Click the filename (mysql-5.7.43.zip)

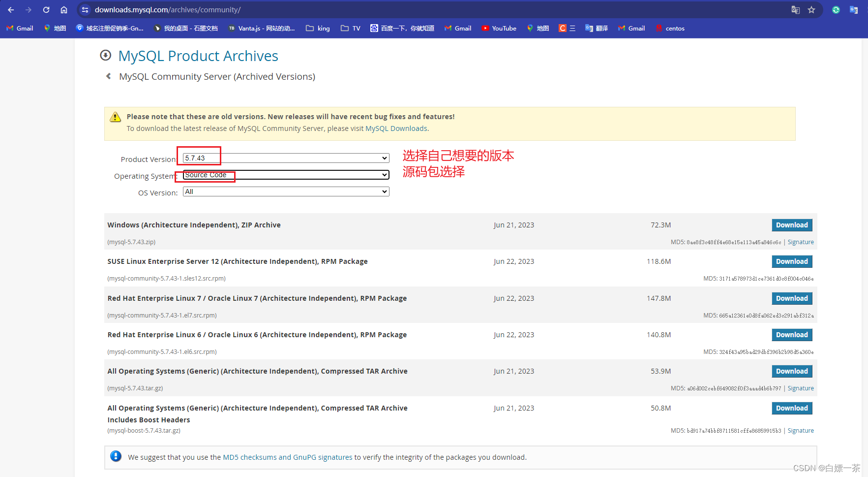point(131,242)
